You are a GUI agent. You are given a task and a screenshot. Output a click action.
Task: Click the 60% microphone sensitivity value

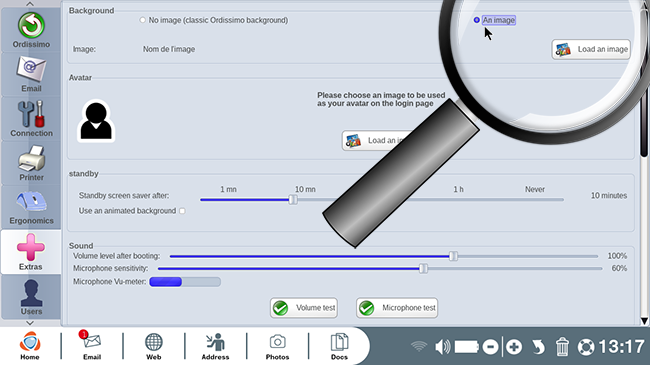click(619, 268)
